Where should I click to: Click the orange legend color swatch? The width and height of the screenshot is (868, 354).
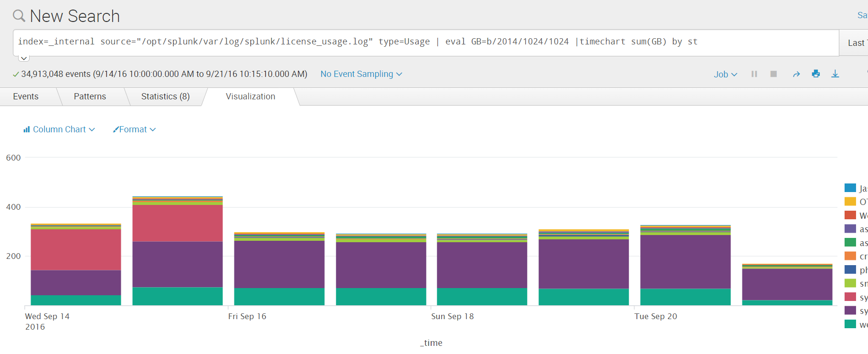pos(850,256)
